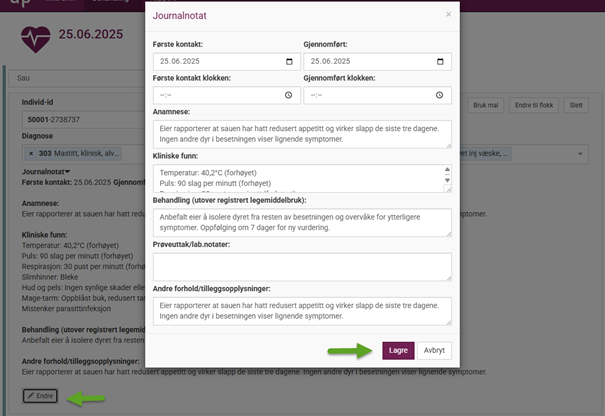The image size is (605, 416).
Task: Click the Slett button
Action: pyautogui.click(x=574, y=104)
